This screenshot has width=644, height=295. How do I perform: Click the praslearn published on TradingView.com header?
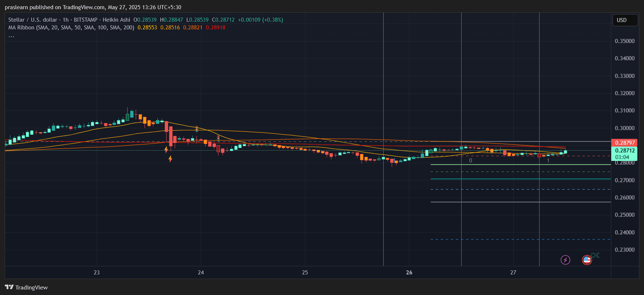pos(93,7)
